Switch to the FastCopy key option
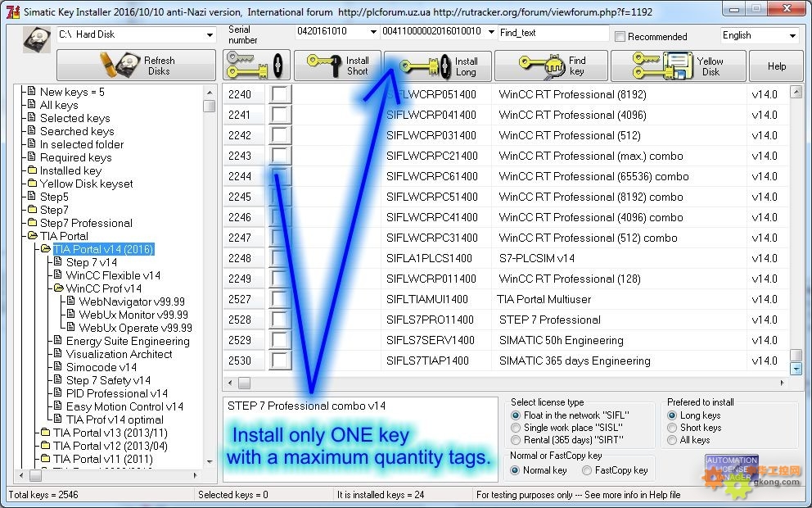812x508 pixels. (x=587, y=470)
